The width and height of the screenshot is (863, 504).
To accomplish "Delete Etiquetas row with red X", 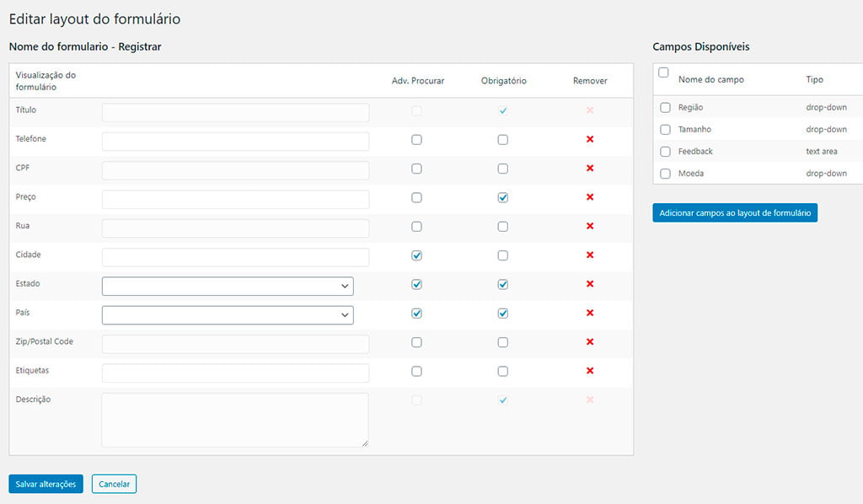I will (x=590, y=371).
